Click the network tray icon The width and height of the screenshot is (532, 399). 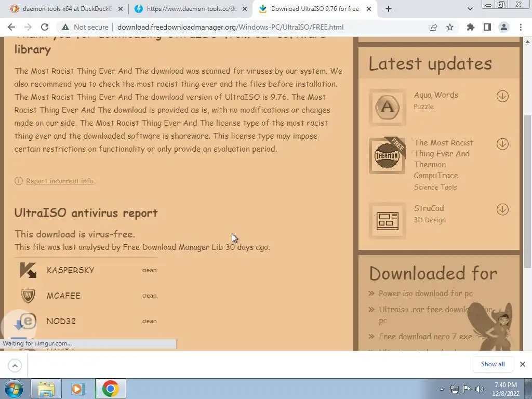click(454, 389)
